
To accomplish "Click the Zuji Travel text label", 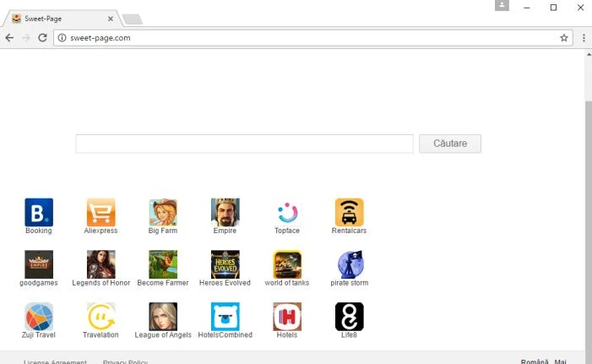I will coord(39,335).
